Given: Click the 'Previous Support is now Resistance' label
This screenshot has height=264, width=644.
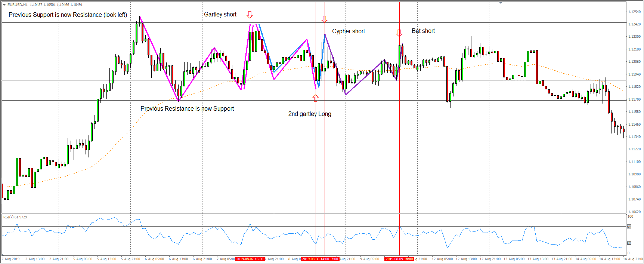Looking at the screenshot, I should (68, 15).
